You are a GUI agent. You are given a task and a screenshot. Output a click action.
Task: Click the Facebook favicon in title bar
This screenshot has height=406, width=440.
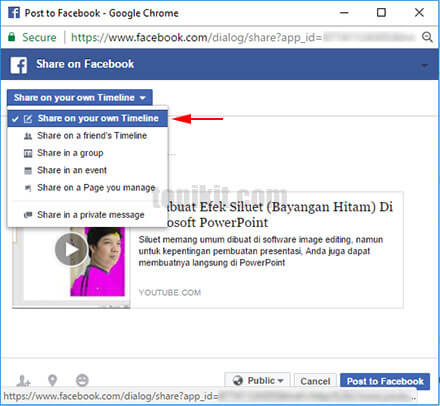[14, 13]
